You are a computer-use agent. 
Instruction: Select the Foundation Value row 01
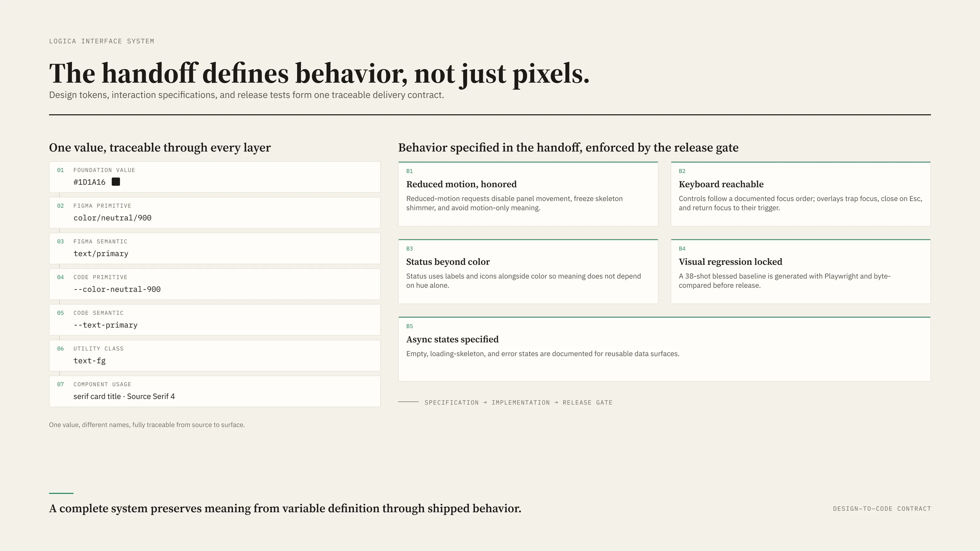tap(215, 177)
